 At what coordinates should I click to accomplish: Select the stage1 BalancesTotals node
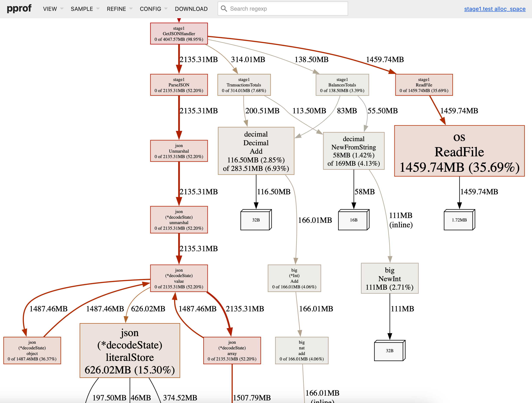click(x=342, y=85)
